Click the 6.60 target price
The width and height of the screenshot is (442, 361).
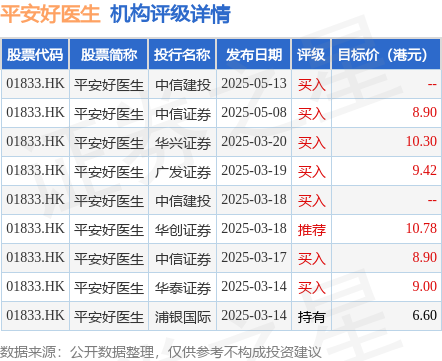point(424,315)
